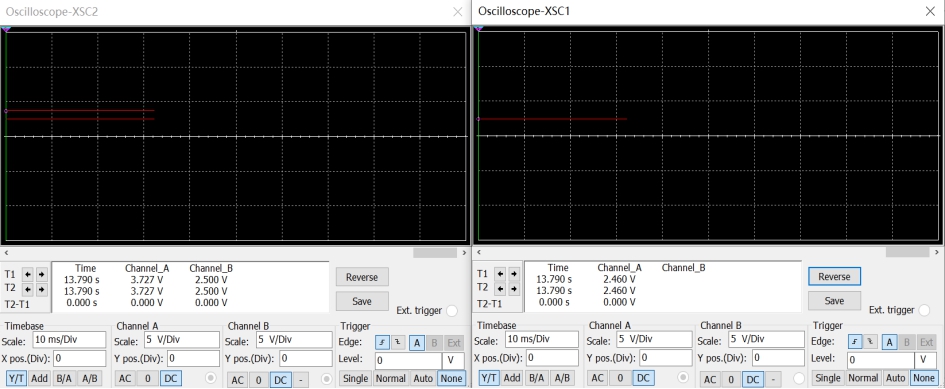The height and width of the screenshot is (389, 945).
Task: Click Reverse button in XSC2
Action: [x=362, y=277]
